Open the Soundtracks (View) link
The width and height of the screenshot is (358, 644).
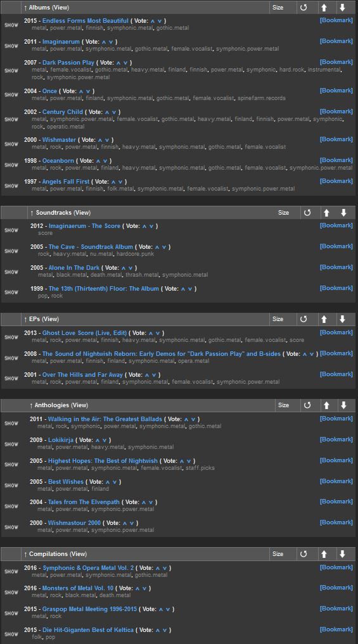pyautogui.click(x=82, y=212)
